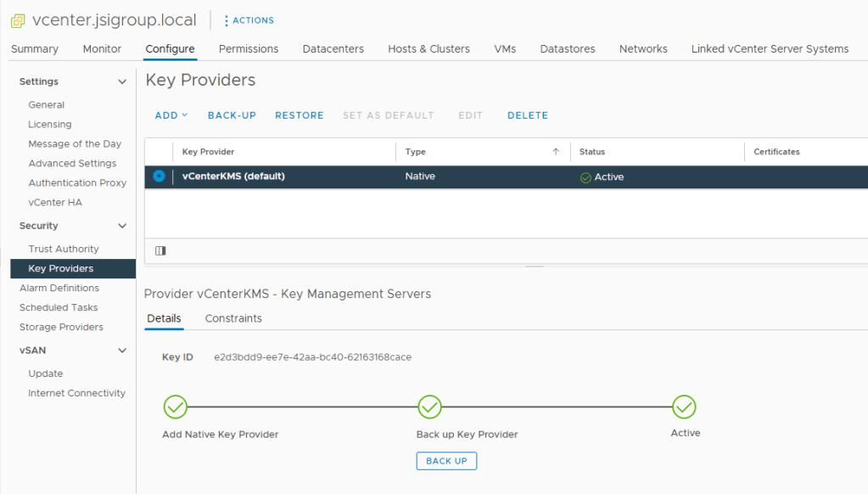Collapse the Settings section in sidebar
The width and height of the screenshot is (868, 494).
click(x=122, y=82)
